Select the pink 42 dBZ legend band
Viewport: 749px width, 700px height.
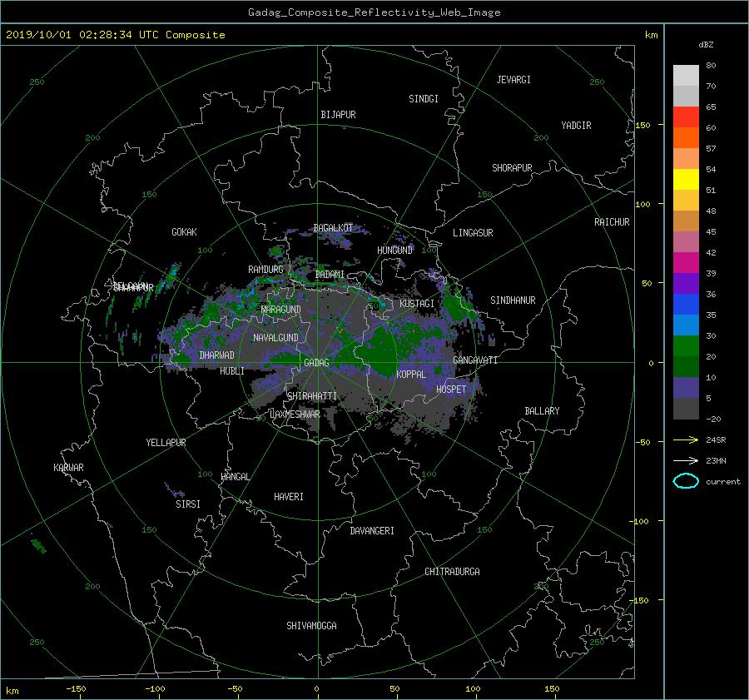tap(686, 241)
